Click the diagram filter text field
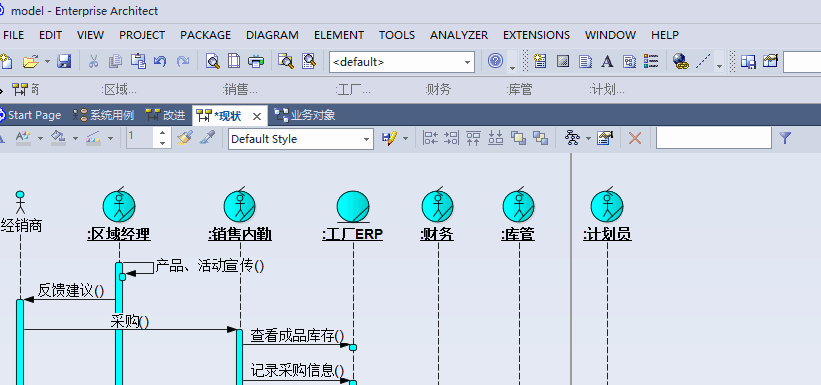This screenshot has height=385, width=821. pyautogui.click(x=714, y=138)
